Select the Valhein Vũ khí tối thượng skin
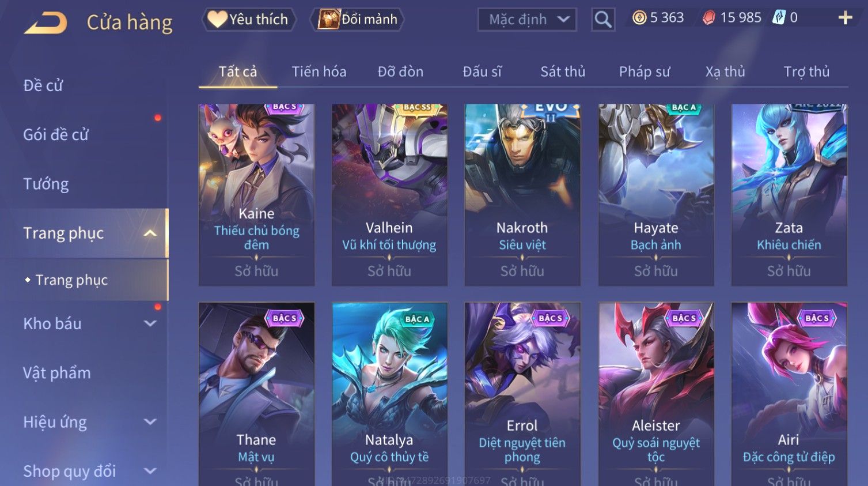Image resolution: width=868 pixels, height=486 pixels. [x=389, y=195]
